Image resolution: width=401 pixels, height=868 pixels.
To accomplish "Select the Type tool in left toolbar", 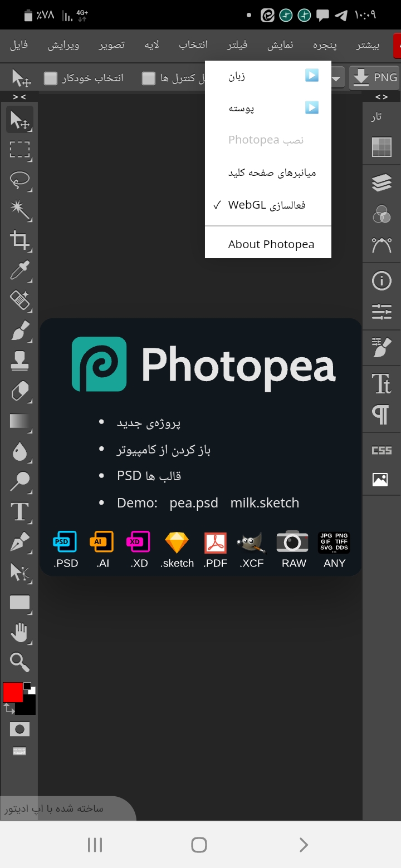I will 19,511.
